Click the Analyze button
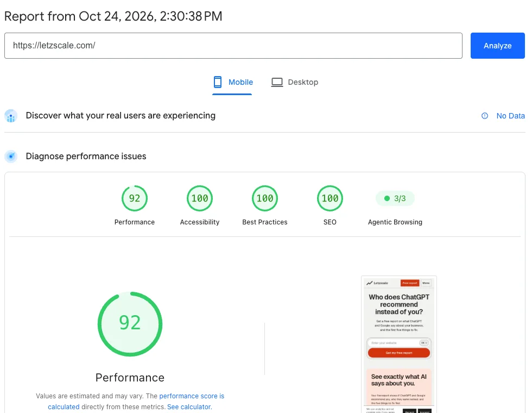Image resolution: width=532 pixels, height=413 pixels. tap(497, 46)
